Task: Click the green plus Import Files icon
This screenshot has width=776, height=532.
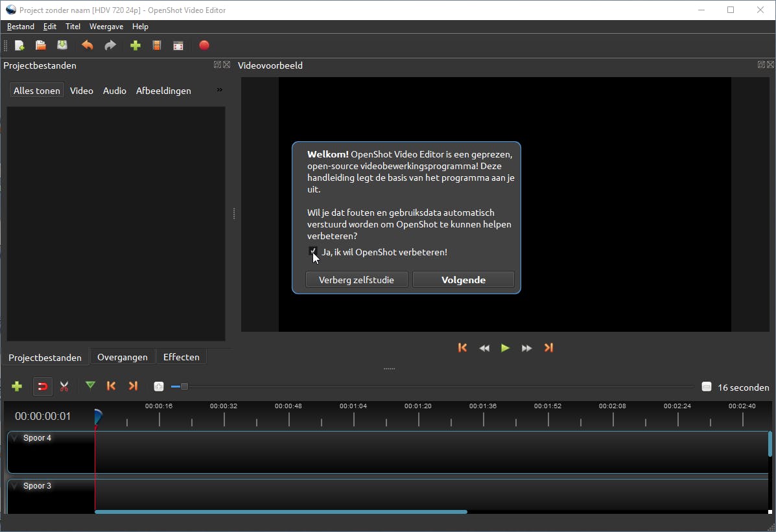Action: [135, 45]
